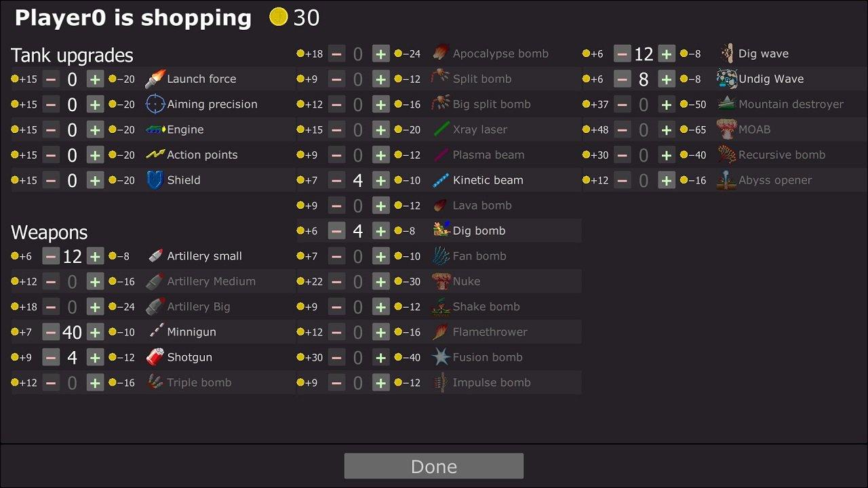Click the Launch force rocket icon

155,79
